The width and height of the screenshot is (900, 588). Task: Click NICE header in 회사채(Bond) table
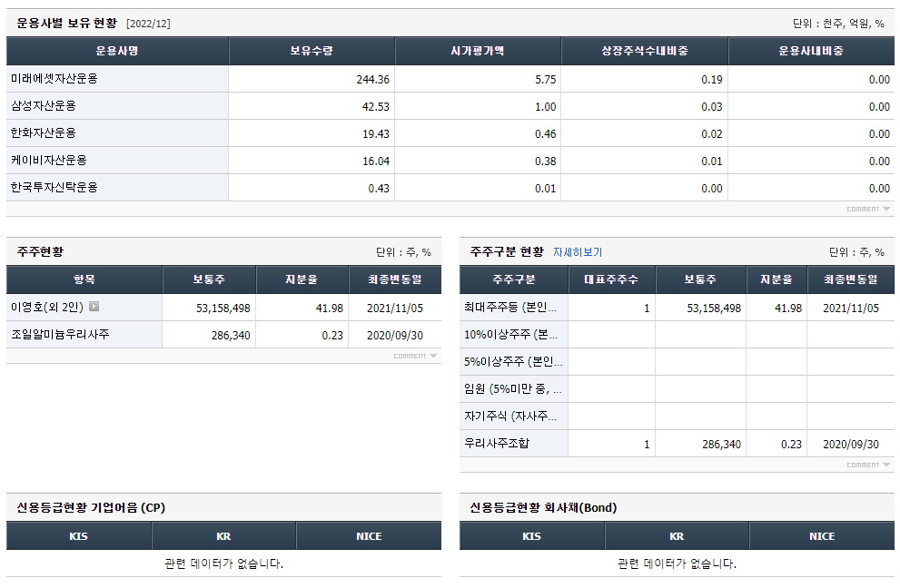[822, 536]
